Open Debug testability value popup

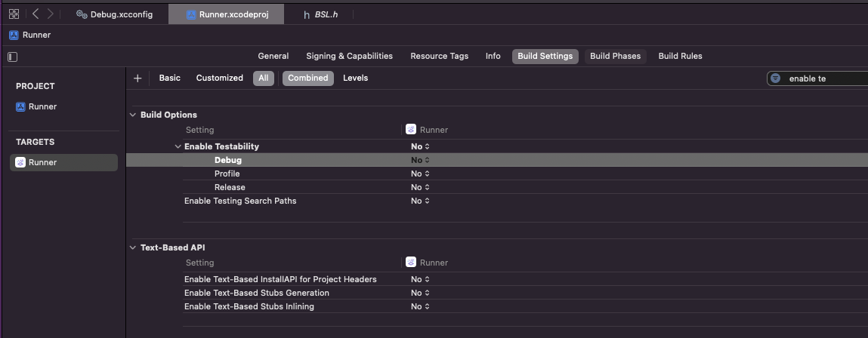tap(420, 160)
